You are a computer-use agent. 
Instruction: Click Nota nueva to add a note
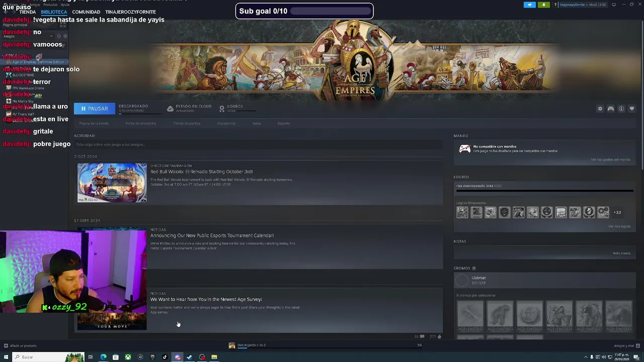pos(621,253)
